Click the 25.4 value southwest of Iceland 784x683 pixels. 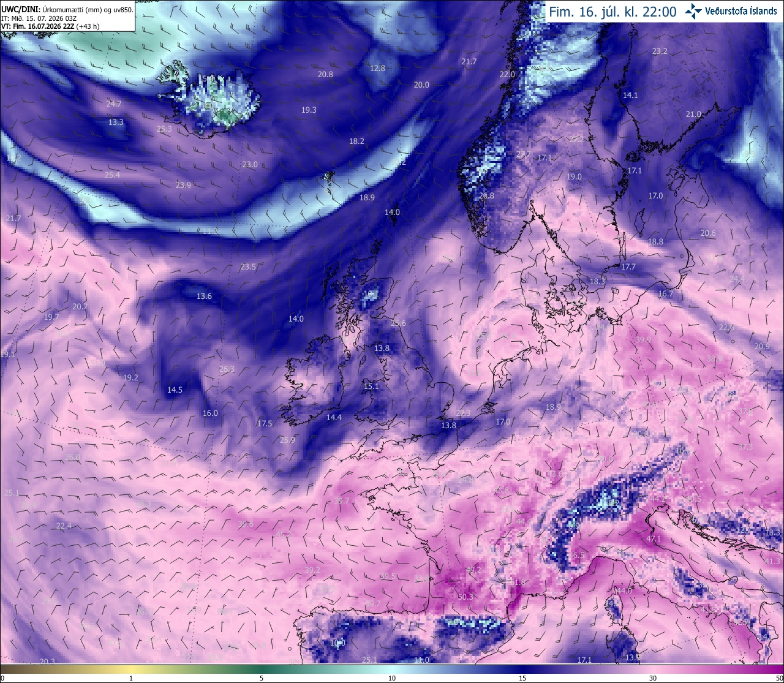click(112, 175)
